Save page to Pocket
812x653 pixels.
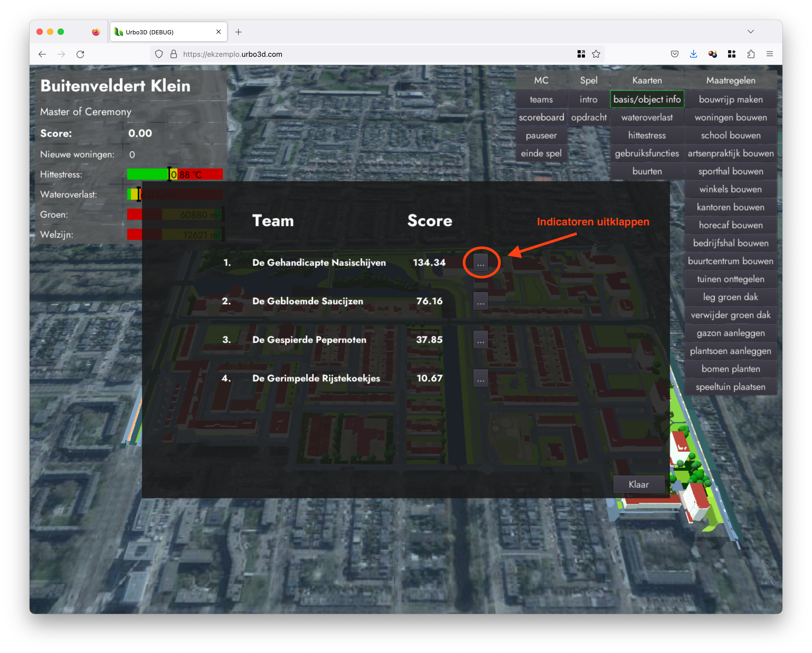(x=674, y=54)
